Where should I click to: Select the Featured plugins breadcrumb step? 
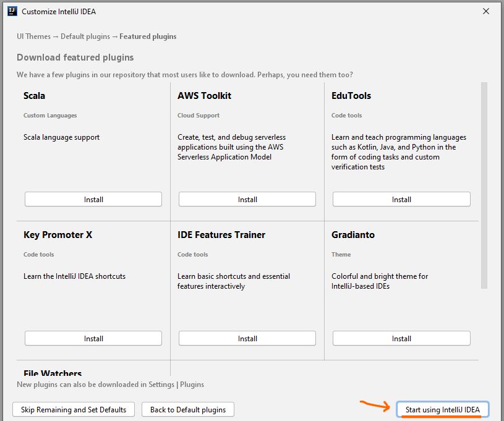[x=148, y=36]
